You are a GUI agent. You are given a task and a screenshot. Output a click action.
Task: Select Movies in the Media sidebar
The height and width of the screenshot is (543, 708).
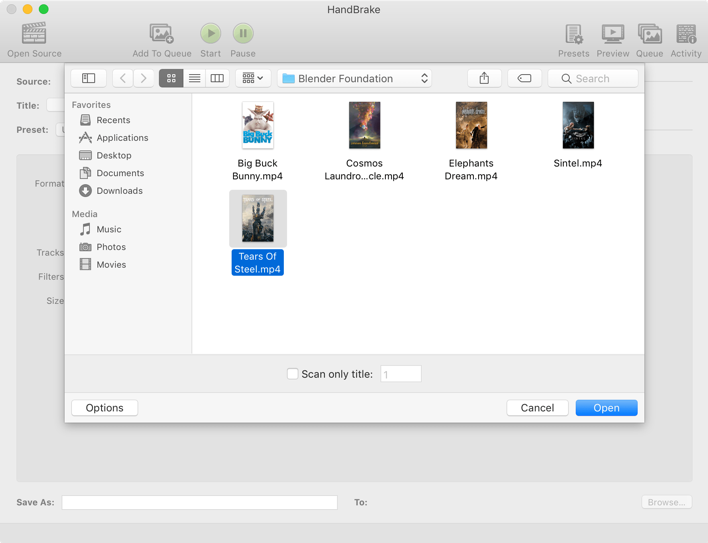pos(111,265)
